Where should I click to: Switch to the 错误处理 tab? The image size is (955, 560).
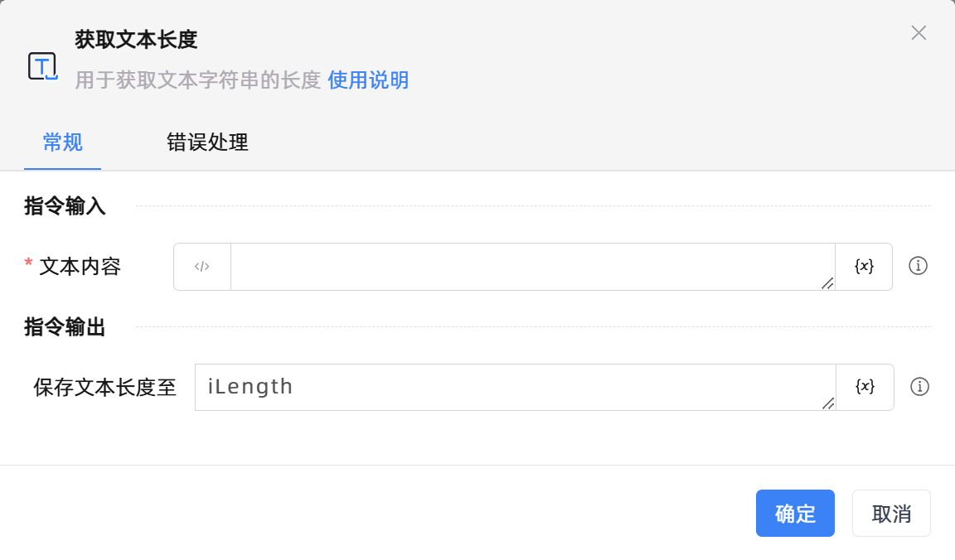click(207, 142)
